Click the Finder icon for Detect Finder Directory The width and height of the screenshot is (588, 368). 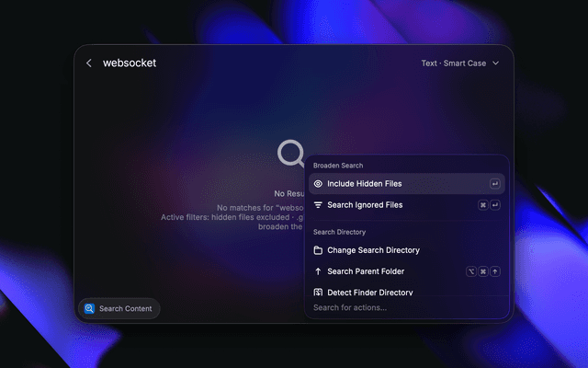(318, 293)
